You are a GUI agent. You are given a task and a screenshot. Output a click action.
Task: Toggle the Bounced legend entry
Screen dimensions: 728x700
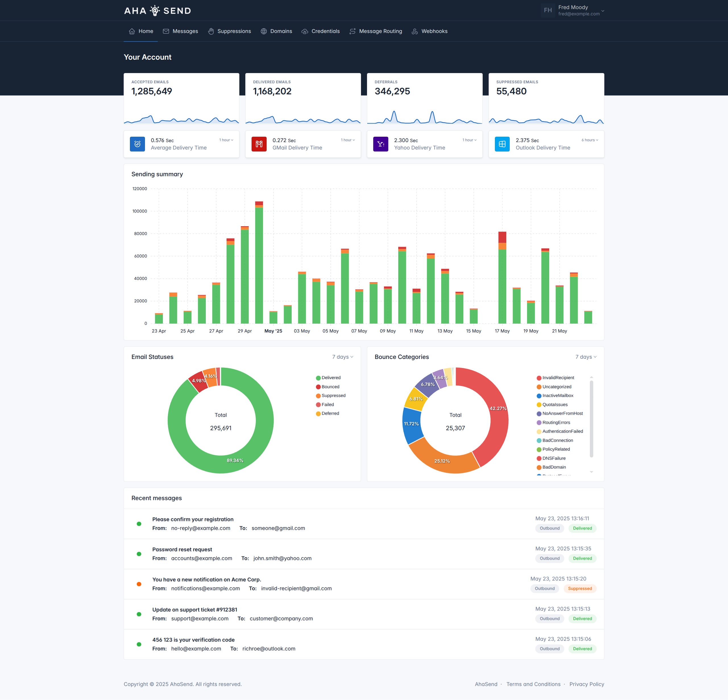pyautogui.click(x=327, y=387)
